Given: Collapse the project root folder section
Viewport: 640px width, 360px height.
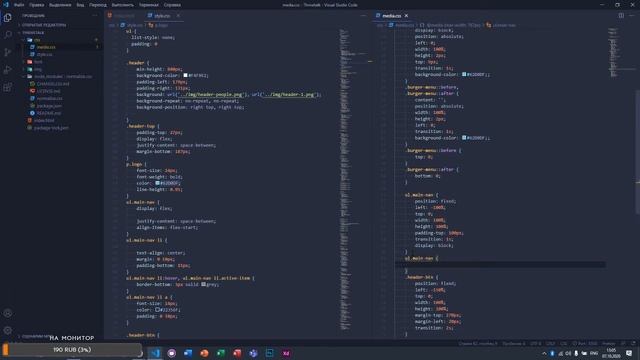Looking at the screenshot, I should 33,32.
